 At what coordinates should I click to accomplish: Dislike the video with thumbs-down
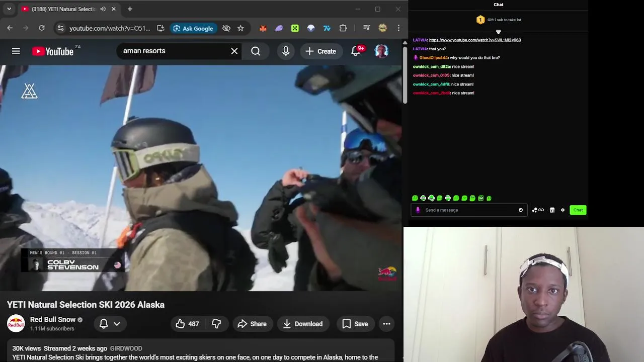click(216, 324)
